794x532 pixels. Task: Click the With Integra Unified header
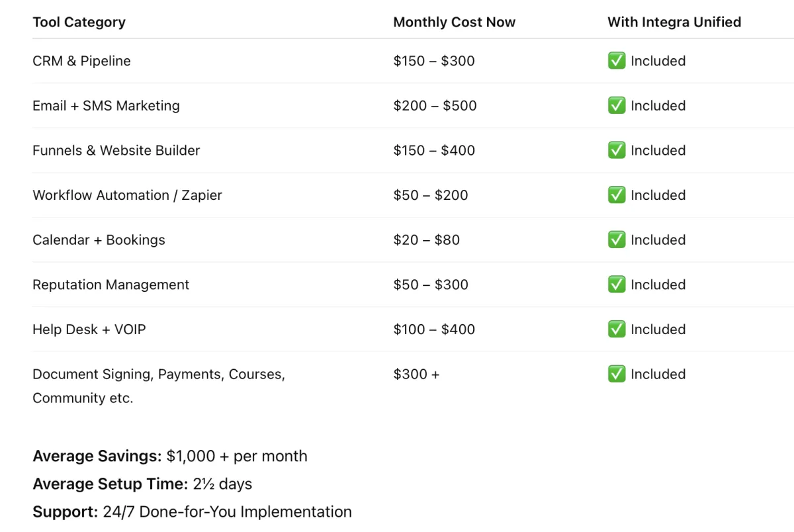(674, 22)
